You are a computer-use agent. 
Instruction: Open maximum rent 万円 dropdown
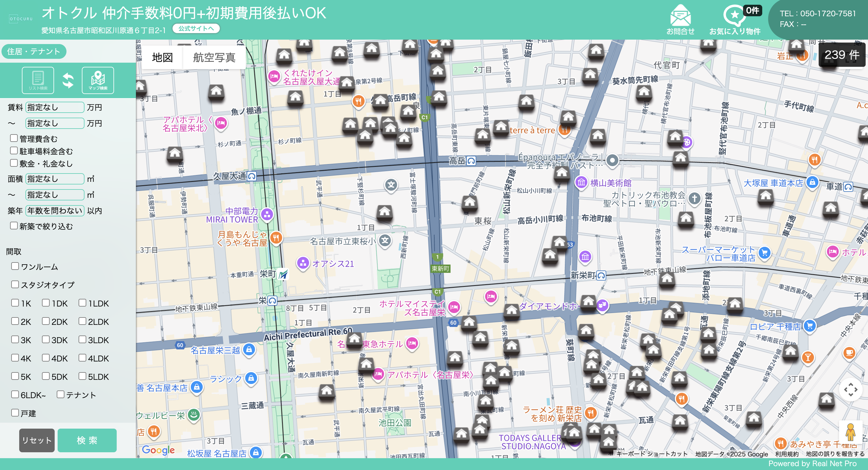point(55,123)
